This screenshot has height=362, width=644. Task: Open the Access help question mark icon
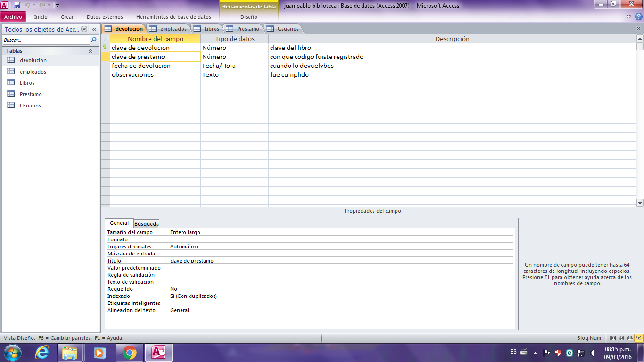[638, 17]
